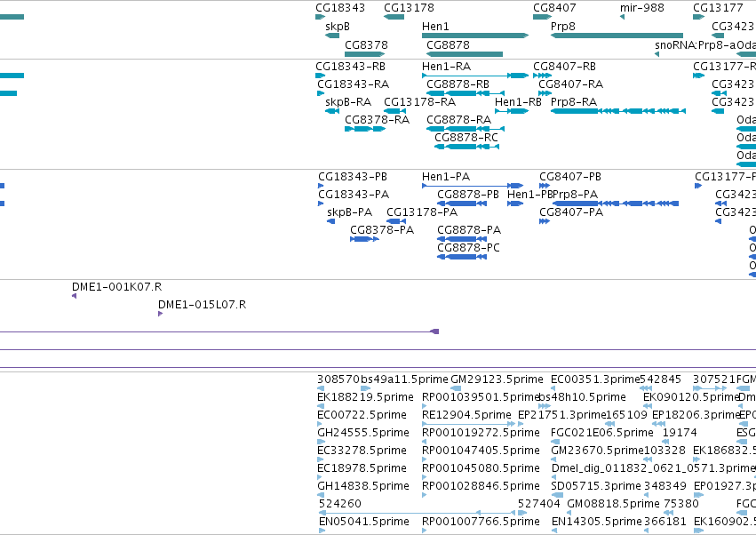Open the GM29123.5prime EST
Image resolution: width=756 pixels, height=535 pixels.
coord(497,379)
